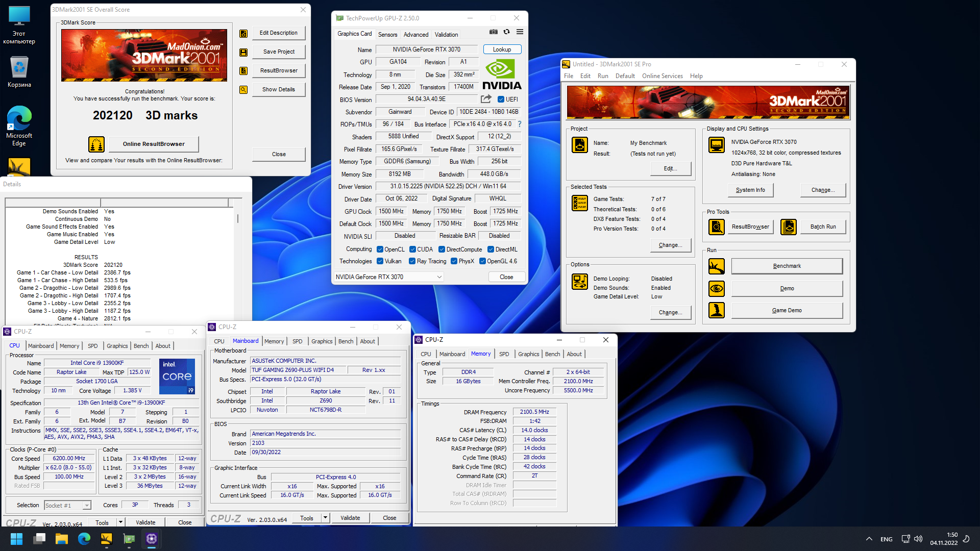
Task: Click the '6200.00 MHz' core speed value
Action: (x=69, y=459)
